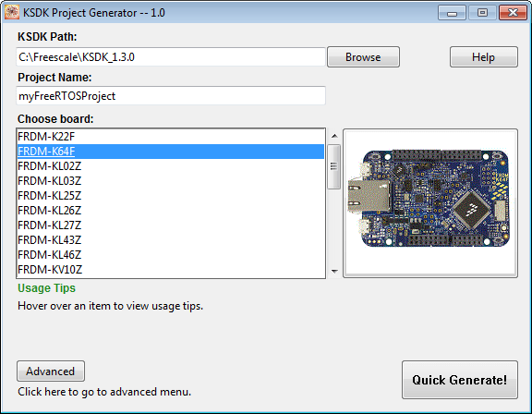Pick FRDM-KL26Z from the board list

click(171, 211)
